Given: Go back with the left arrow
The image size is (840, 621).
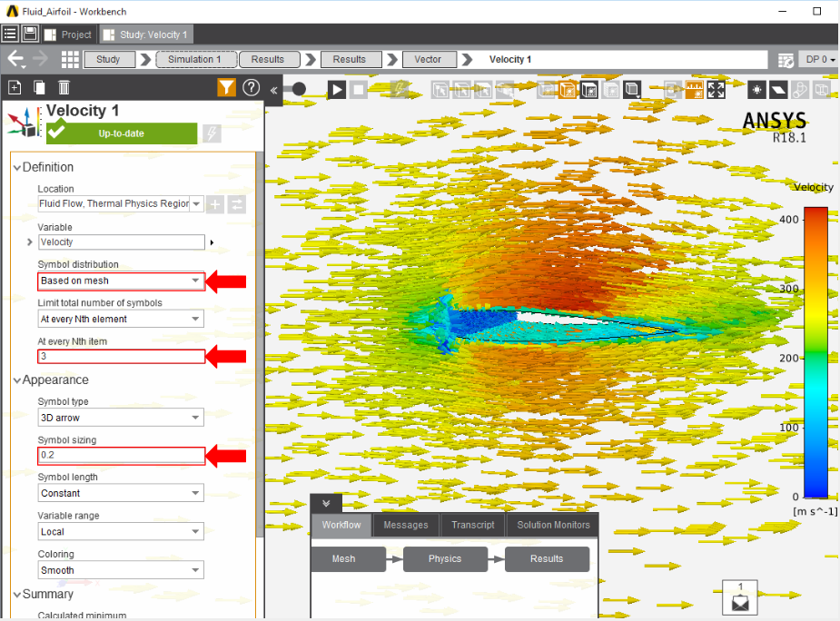Looking at the screenshot, I should 16,59.
